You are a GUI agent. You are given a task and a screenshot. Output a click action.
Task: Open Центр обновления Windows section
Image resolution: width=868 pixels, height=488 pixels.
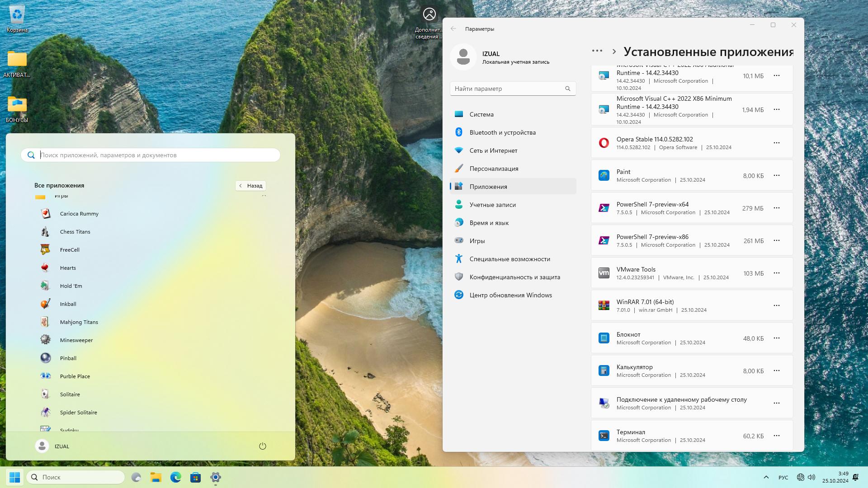click(510, 295)
